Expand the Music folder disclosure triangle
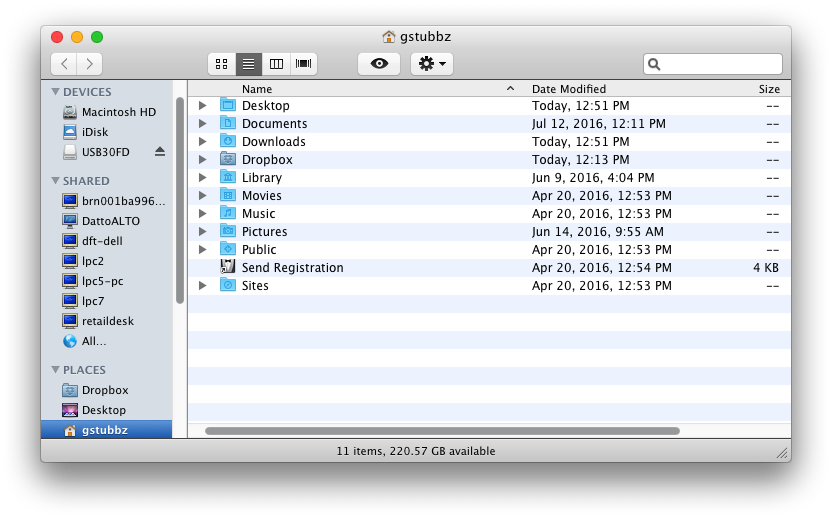Image resolution: width=832 pixels, height=518 pixels. coord(202,214)
